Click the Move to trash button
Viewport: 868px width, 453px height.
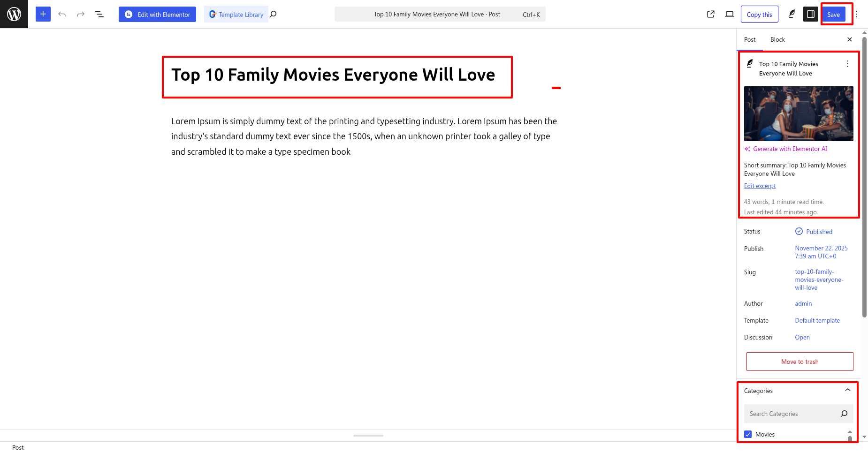click(799, 362)
